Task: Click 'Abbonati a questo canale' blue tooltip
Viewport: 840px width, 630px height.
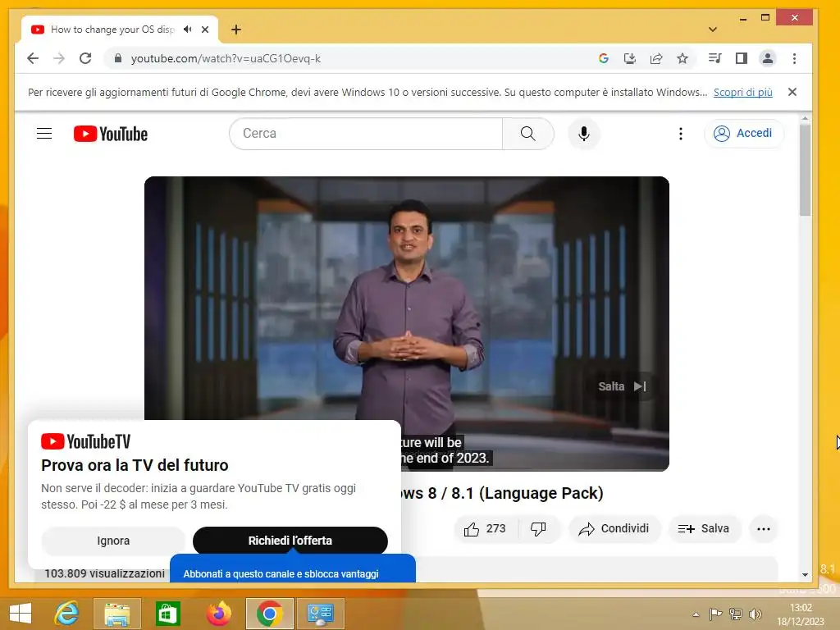Action: (x=293, y=570)
